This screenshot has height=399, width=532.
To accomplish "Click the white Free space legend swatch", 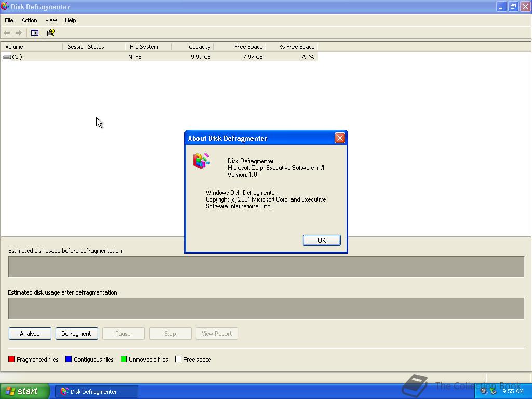I will click(178, 360).
